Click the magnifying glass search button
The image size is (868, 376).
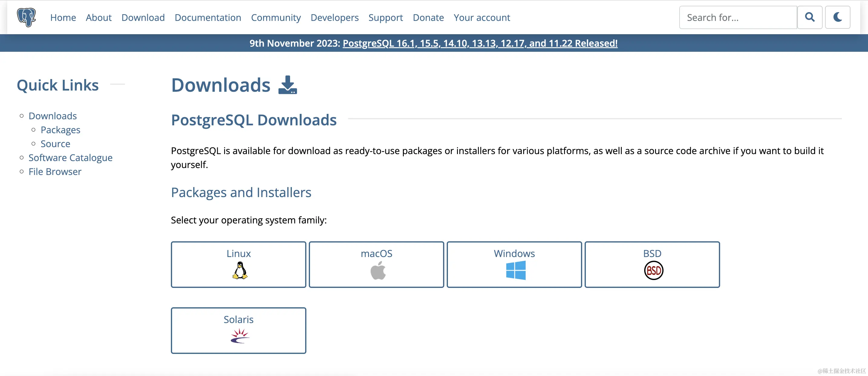[809, 17]
